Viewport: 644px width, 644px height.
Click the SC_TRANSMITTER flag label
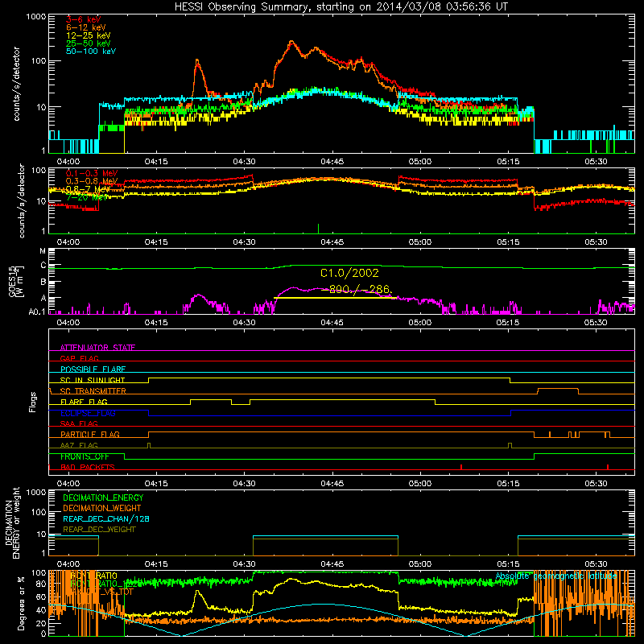click(x=93, y=391)
